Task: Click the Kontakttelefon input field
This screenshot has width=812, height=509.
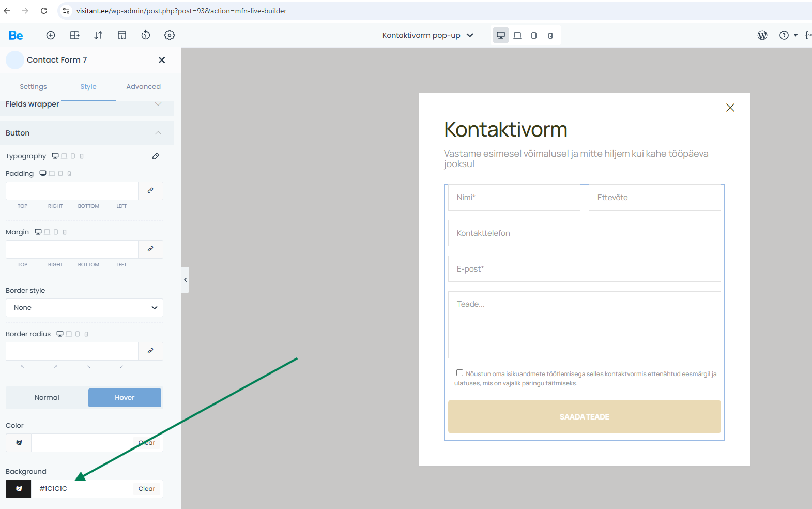Action: tap(584, 233)
